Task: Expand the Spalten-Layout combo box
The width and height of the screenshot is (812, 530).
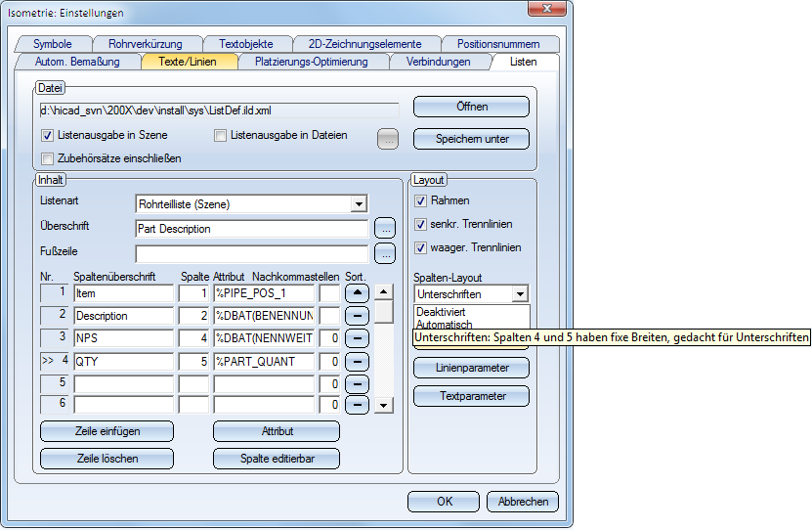Action: click(x=520, y=293)
